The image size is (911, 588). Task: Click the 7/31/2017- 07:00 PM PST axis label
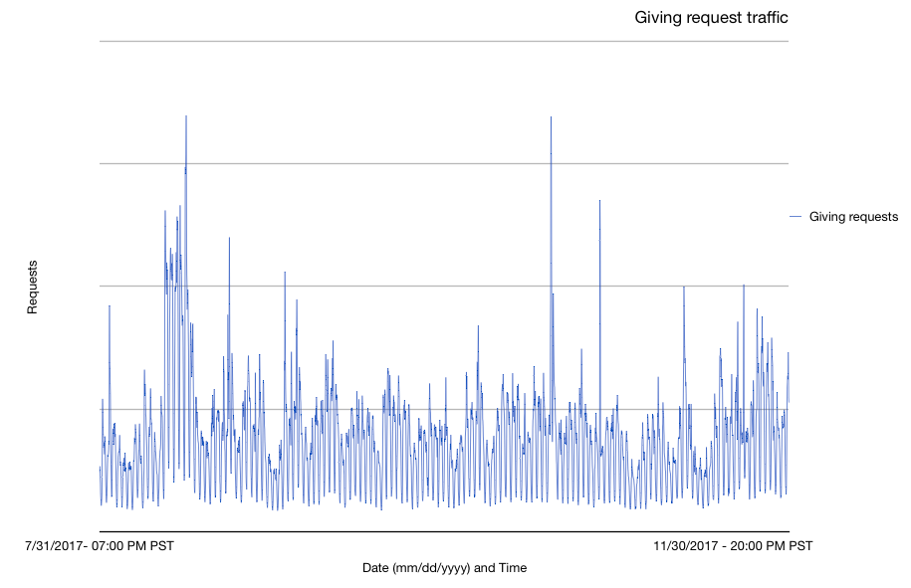tap(100, 545)
